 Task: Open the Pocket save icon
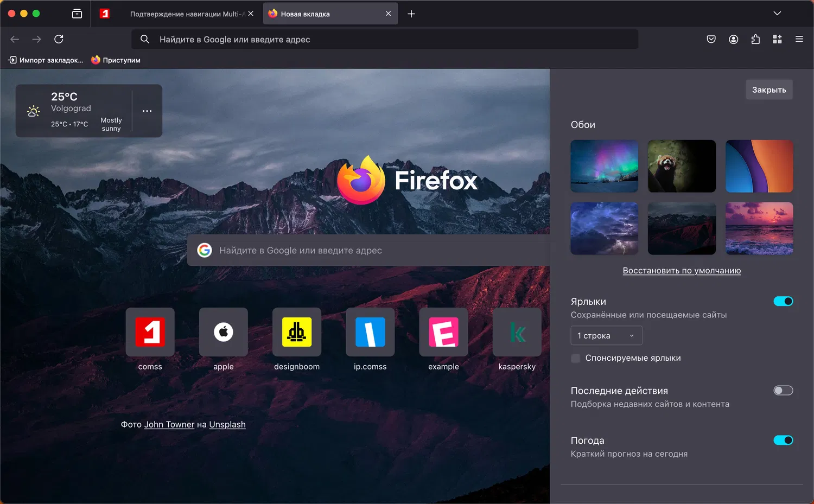coord(711,39)
